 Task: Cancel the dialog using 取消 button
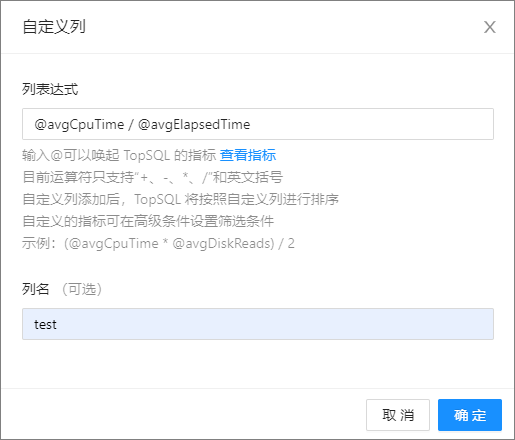[x=398, y=415]
